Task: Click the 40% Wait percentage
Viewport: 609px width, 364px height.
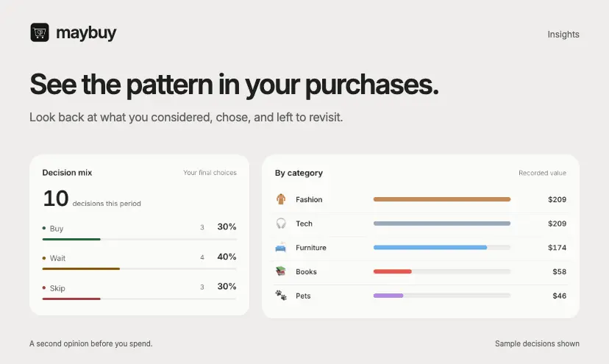Action: pyautogui.click(x=227, y=257)
